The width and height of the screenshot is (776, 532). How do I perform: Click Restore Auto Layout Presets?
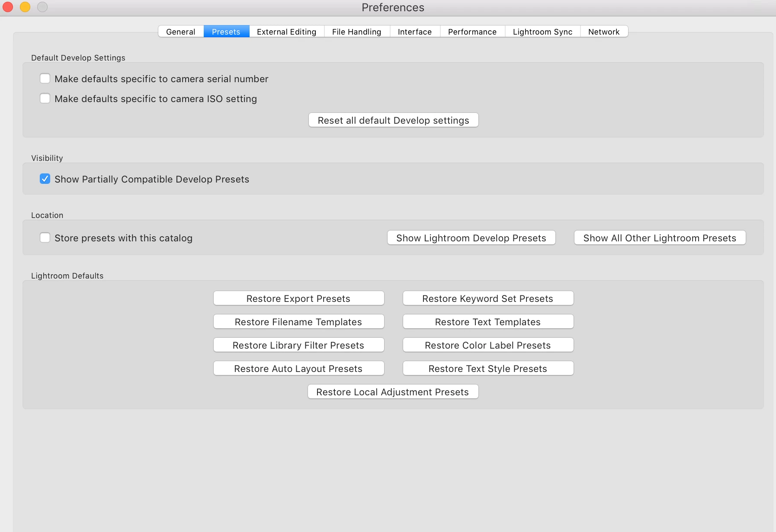(x=299, y=369)
